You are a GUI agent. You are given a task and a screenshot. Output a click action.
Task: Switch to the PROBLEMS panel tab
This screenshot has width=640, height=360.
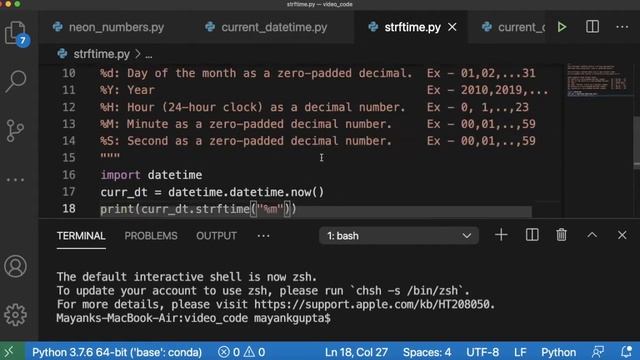pyautogui.click(x=151, y=236)
